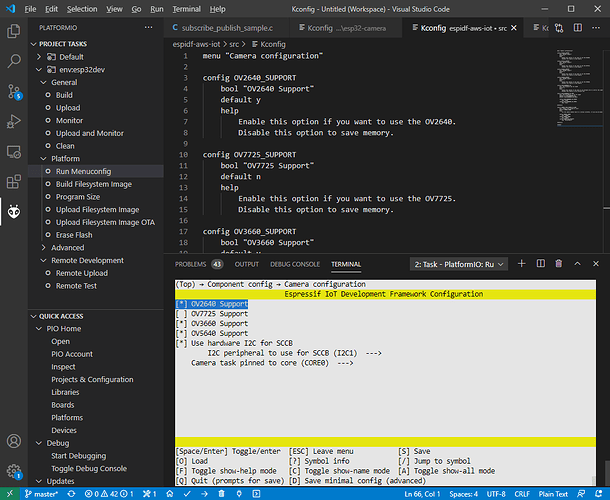
Task: Click CRLF line ending in status bar
Action: [522, 494]
